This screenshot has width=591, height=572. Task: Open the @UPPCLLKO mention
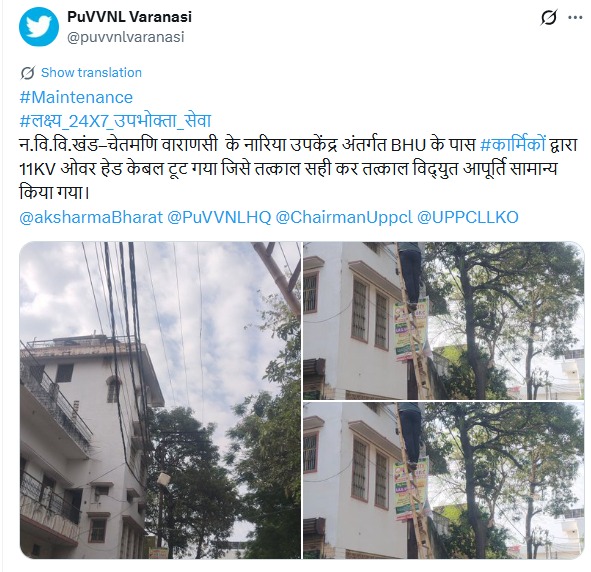[468, 217]
